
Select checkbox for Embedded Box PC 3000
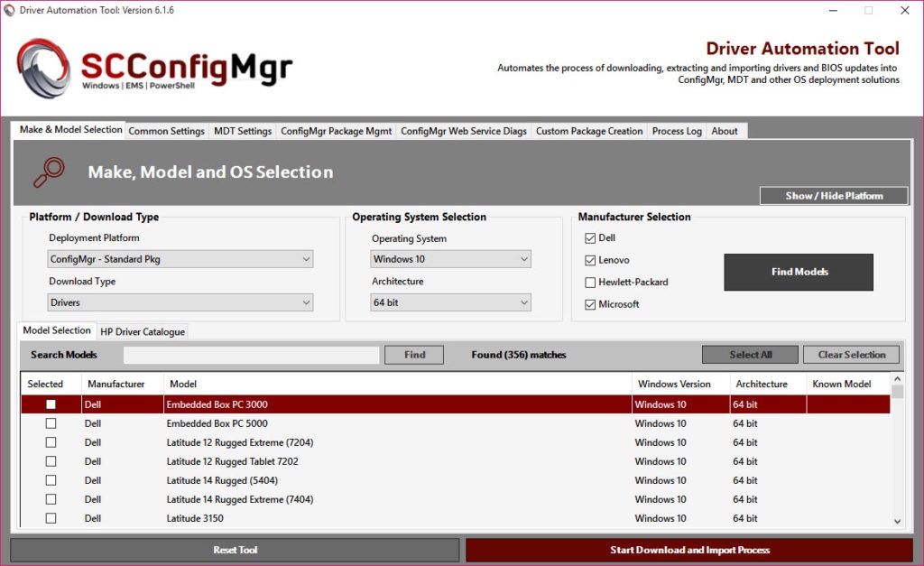(x=51, y=404)
